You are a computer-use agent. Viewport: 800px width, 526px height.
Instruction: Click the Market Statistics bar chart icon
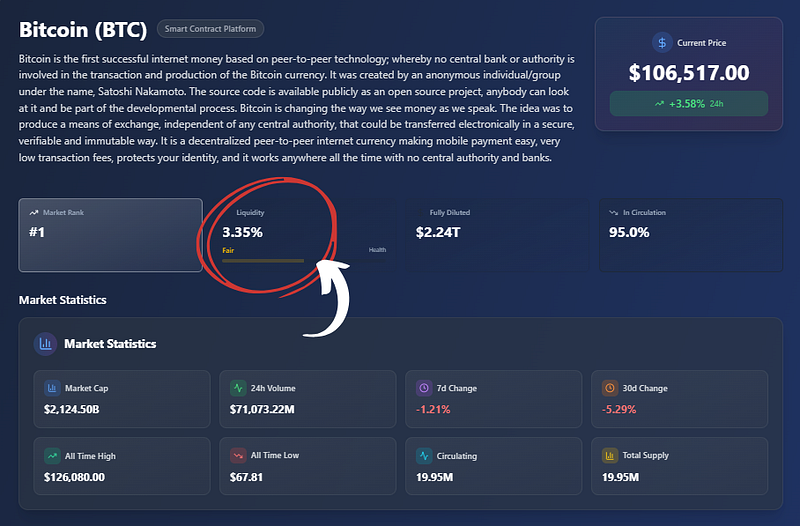click(45, 344)
